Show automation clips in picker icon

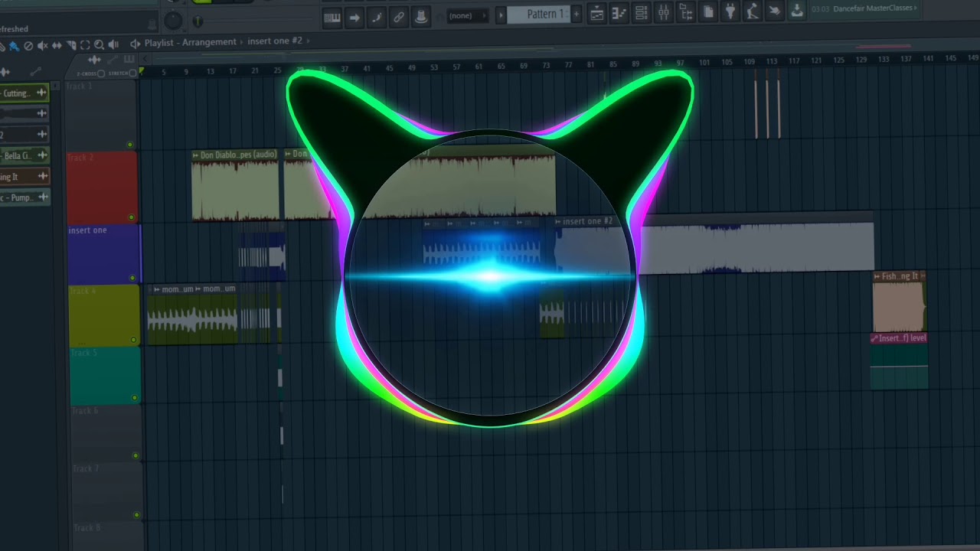point(113,60)
